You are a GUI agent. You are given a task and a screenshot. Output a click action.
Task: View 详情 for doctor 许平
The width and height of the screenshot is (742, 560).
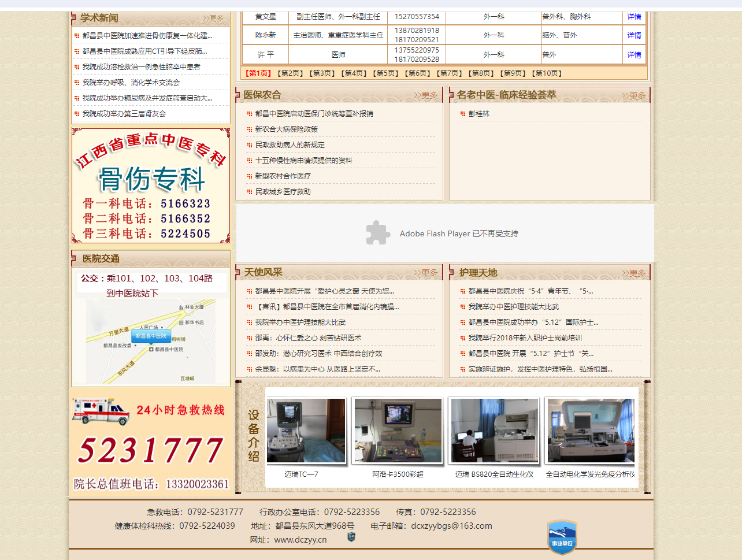click(635, 55)
